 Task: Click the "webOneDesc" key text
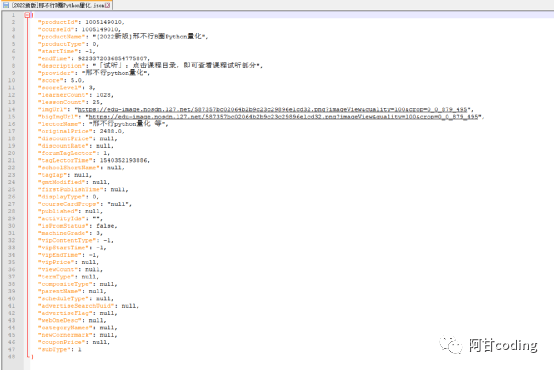pos(61,321)
